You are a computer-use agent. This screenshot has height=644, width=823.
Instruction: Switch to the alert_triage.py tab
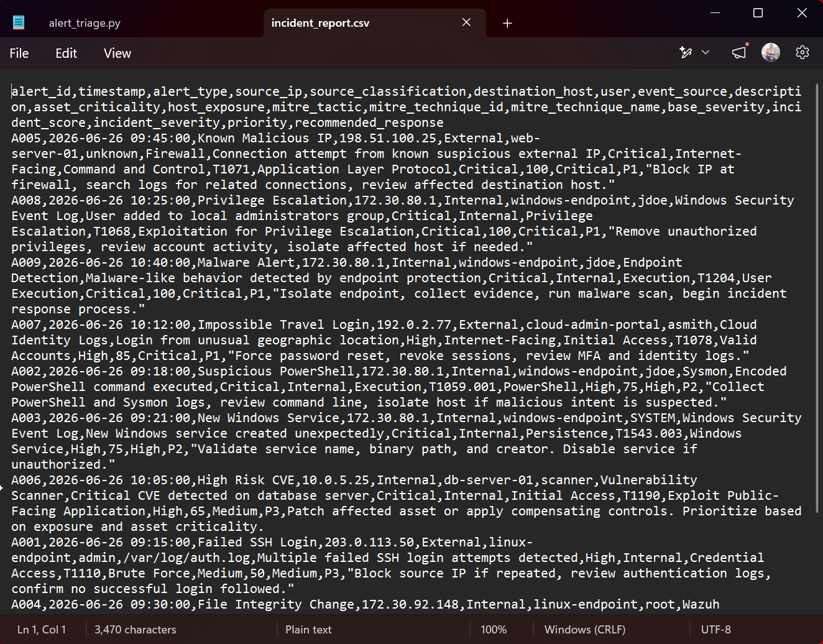85,23
